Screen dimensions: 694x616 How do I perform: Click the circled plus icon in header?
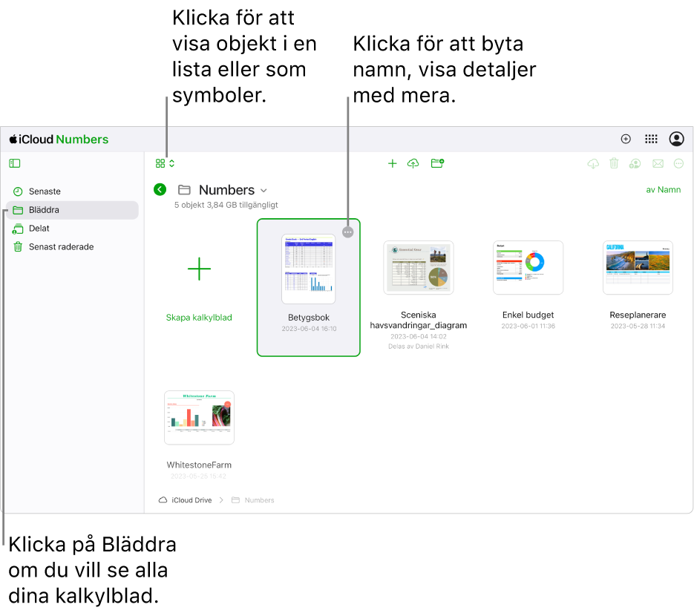(626, 139)
